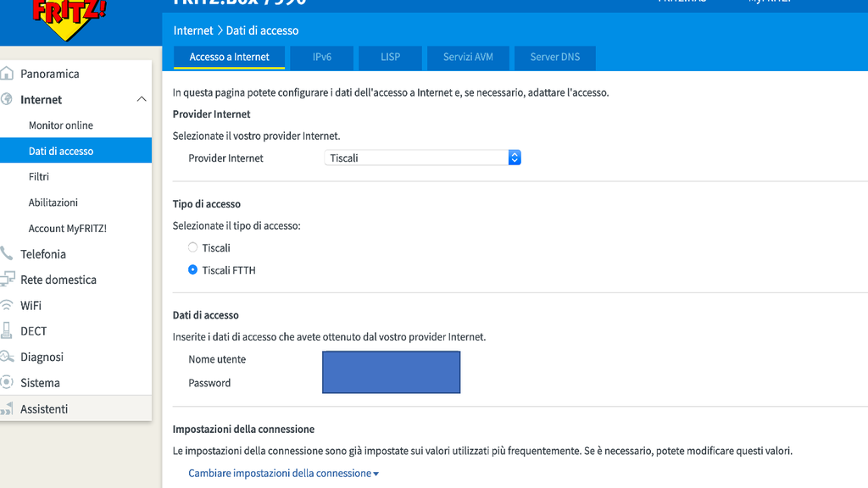Open the Assistenti menu
Viewport: 868px width, 488px height.
tap(75, 409)
